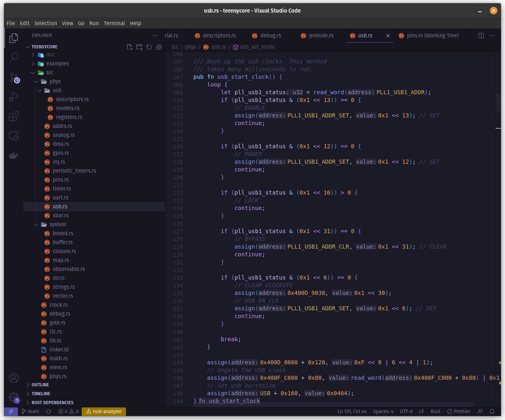This screenshot has width=505, height=420.
Task: Open the Source Control view
Action: point(14,77)
